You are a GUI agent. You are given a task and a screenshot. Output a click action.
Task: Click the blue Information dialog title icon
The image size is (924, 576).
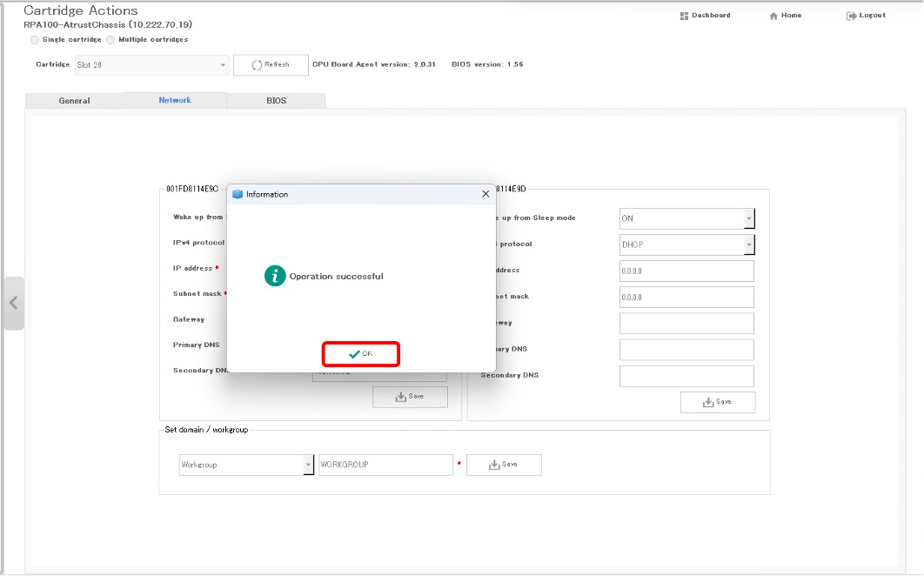pos(238,194)
